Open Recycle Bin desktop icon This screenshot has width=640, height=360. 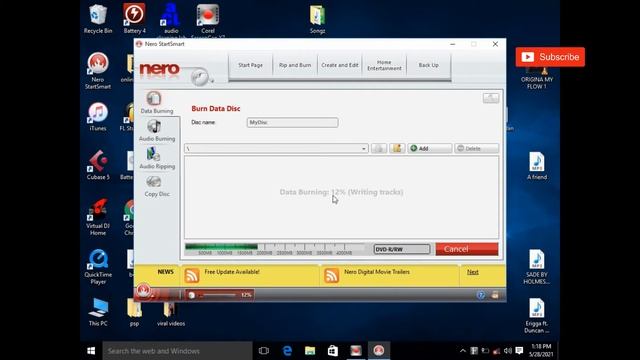98,19
